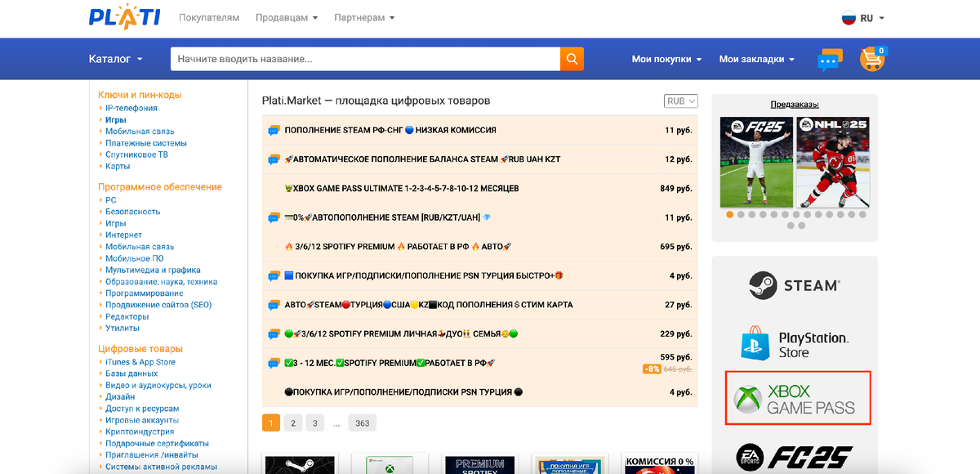This screenshot has width=980, height=474.
Task: Open the Карты category
Action: [x=118, y=166]
